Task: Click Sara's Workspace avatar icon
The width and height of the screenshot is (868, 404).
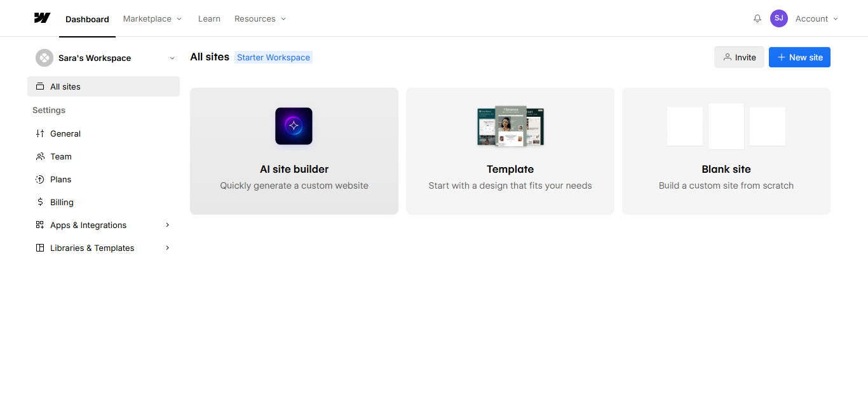Action: 44,58
